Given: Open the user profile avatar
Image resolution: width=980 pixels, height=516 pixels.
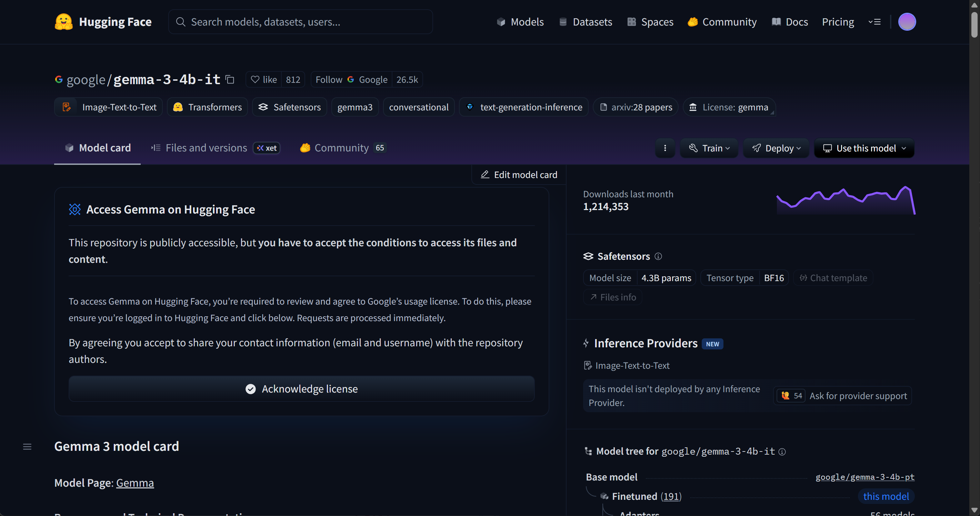Looking at the screenshot, I should 907,22.
